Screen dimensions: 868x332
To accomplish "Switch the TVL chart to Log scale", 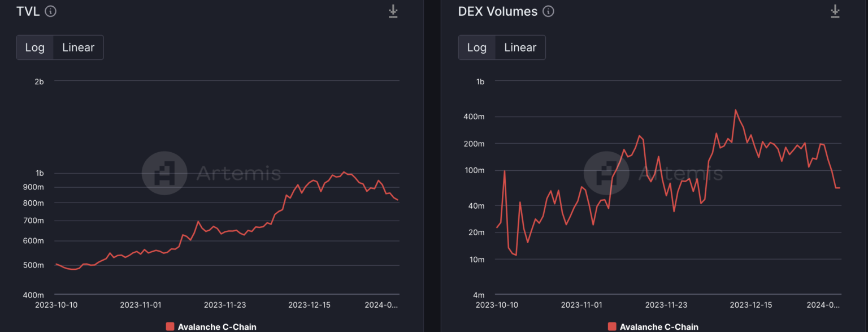I will click(34, 48).
